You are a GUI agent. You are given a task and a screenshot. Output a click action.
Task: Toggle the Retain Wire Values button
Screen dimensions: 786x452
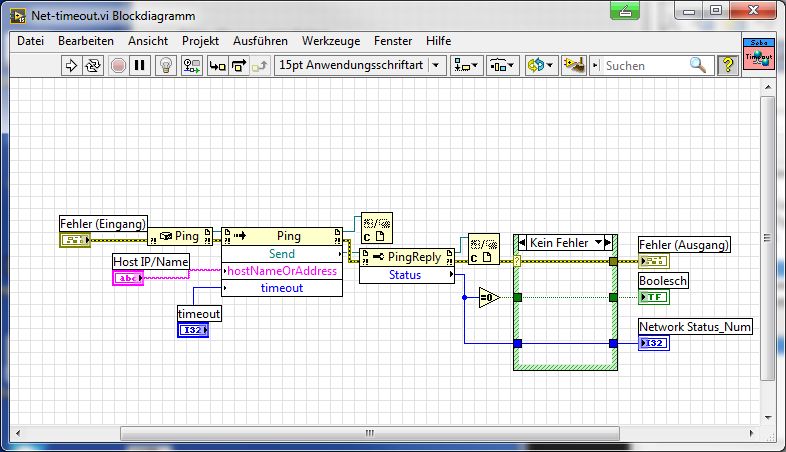[193, 66]
